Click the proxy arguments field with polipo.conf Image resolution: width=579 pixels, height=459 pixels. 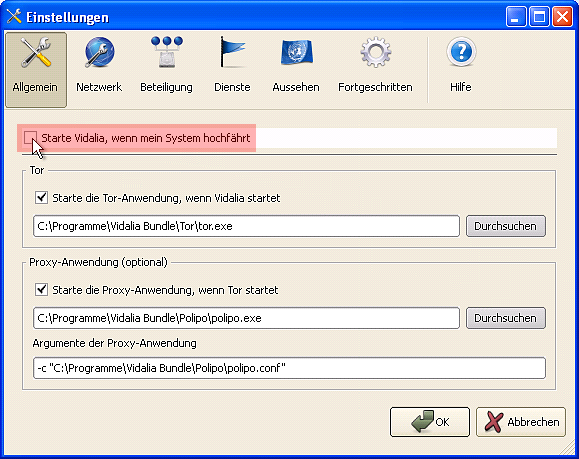289,368
